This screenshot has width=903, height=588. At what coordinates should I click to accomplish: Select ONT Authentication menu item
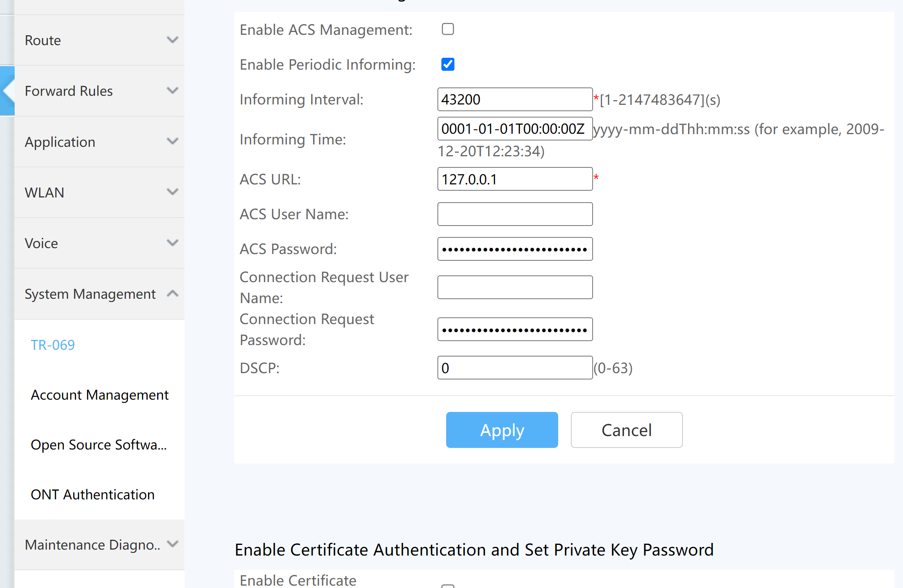pyautogui.click(x=92, y=495)
